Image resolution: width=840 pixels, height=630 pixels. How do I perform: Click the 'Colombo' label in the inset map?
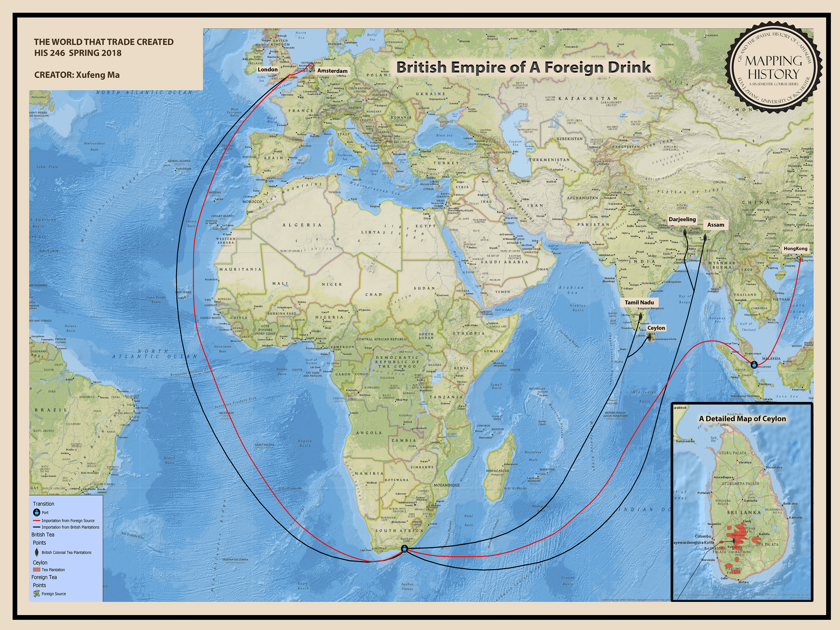coord(703,536)
